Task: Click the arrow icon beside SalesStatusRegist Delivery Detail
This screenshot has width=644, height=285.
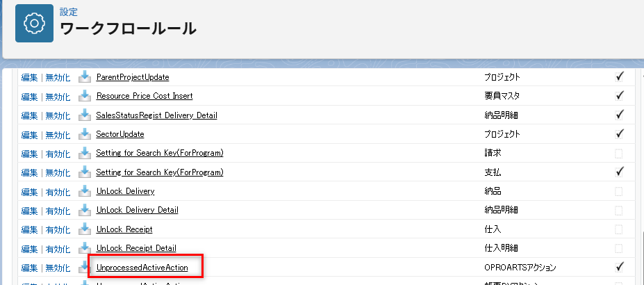Action: 85,115
